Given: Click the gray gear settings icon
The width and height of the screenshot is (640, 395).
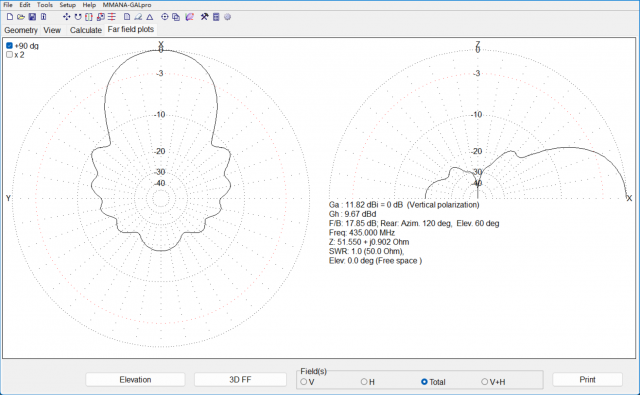Looking at the screenshot, I should [227, 17].
